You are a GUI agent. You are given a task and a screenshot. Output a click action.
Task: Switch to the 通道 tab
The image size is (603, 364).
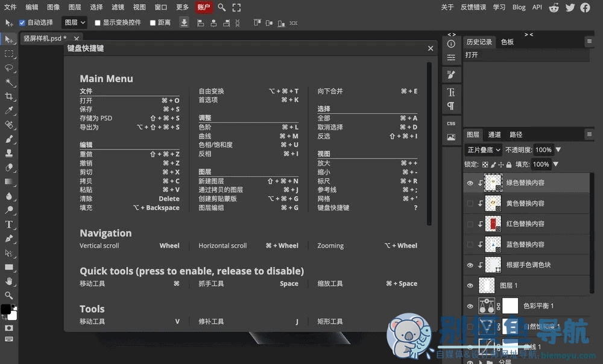494,134
